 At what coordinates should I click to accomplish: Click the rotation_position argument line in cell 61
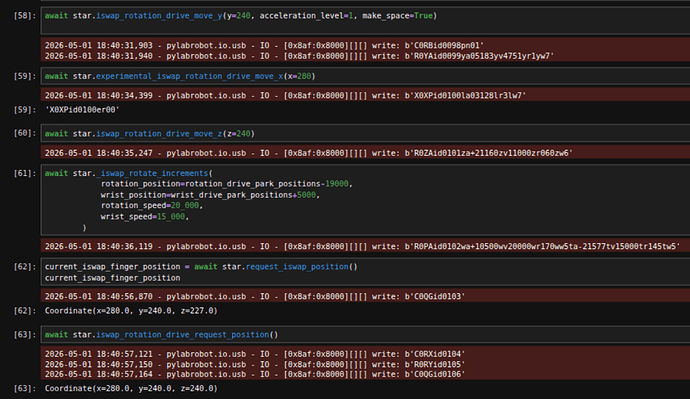(227, 184)
